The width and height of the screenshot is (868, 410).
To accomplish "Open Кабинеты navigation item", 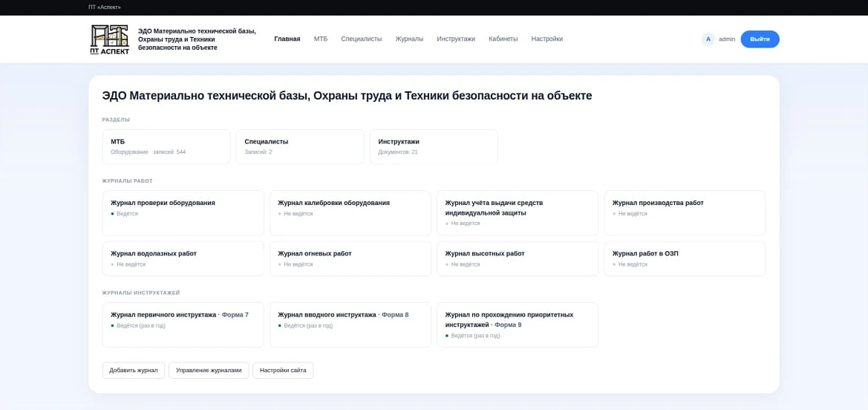I will [503, 39].
